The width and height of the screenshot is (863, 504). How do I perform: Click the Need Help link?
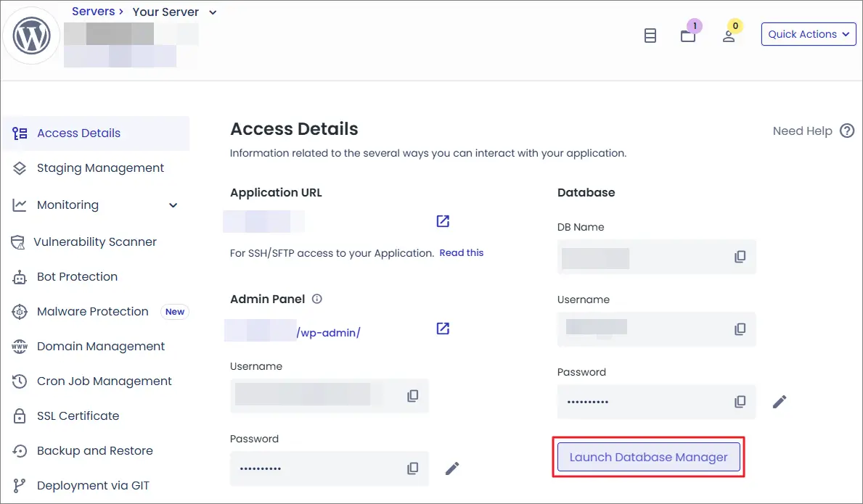pos(803,131)
